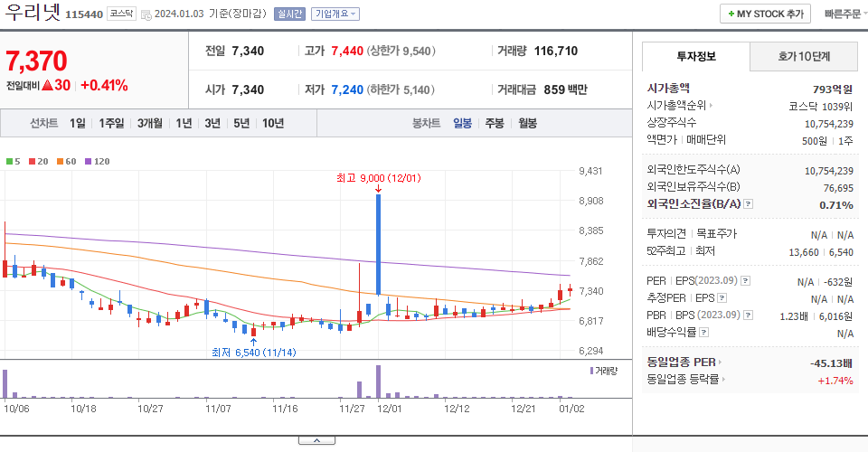Click the 최저 6,540 (11/14) chart marker
Screen dimensions: 868x452
pyautogui.click(x=253, y=353)
